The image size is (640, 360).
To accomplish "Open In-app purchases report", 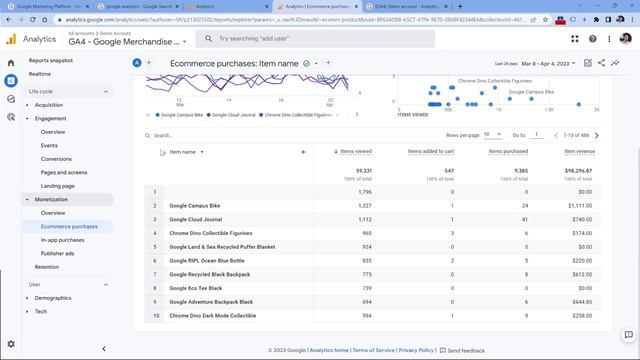I will [x=62, y=240].
